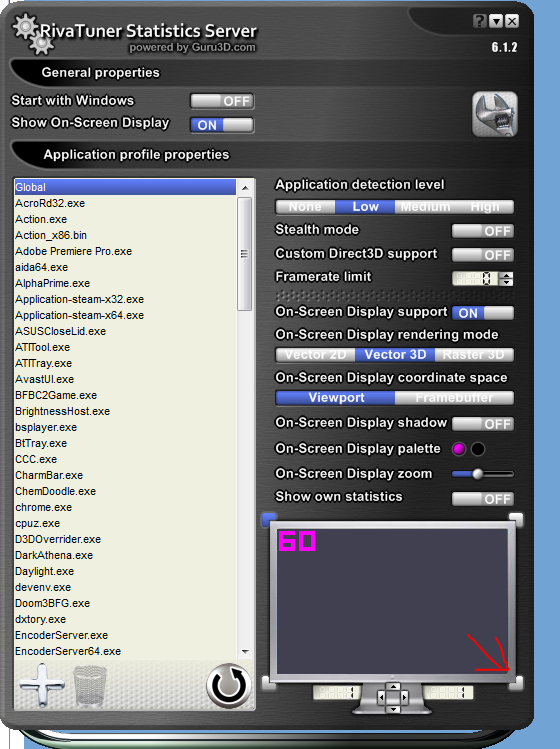The height and width of the screenshot is (749, 560).
Task: Select top-right OSD corner marker
Action: 516,518
